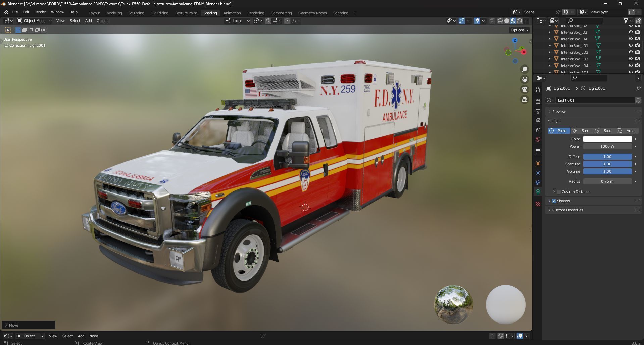Open the Collection properties tab

tap(538, 152)
